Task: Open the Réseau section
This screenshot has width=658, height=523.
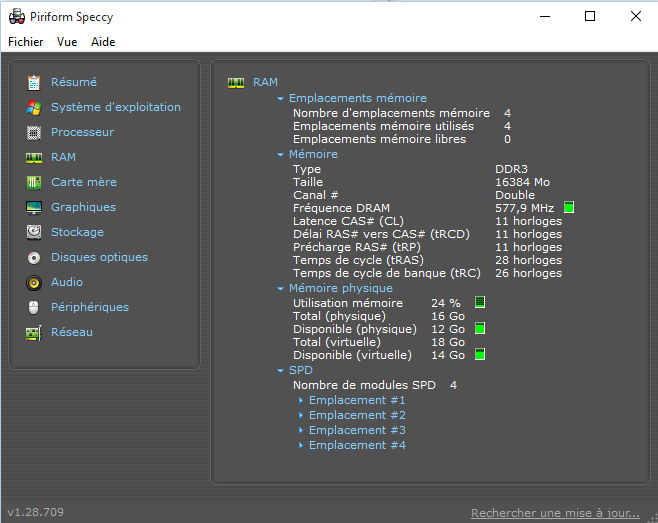Action: [72, 332]
